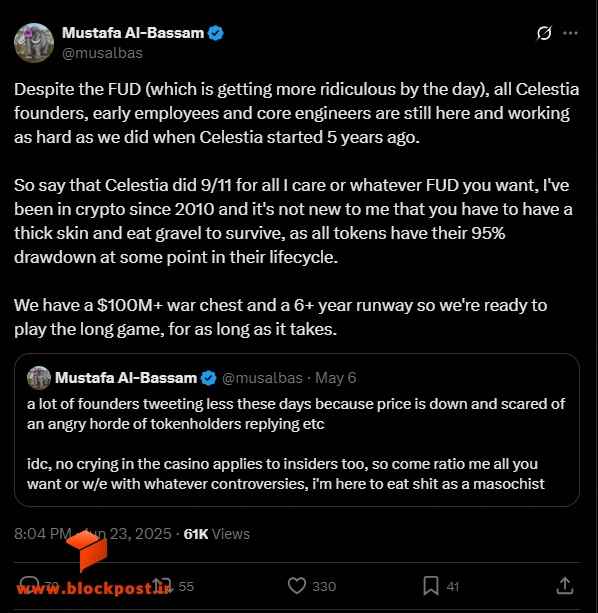Like the post with the heart icon
The height and width of the screenshot is (613, 598).
[297, 586]
